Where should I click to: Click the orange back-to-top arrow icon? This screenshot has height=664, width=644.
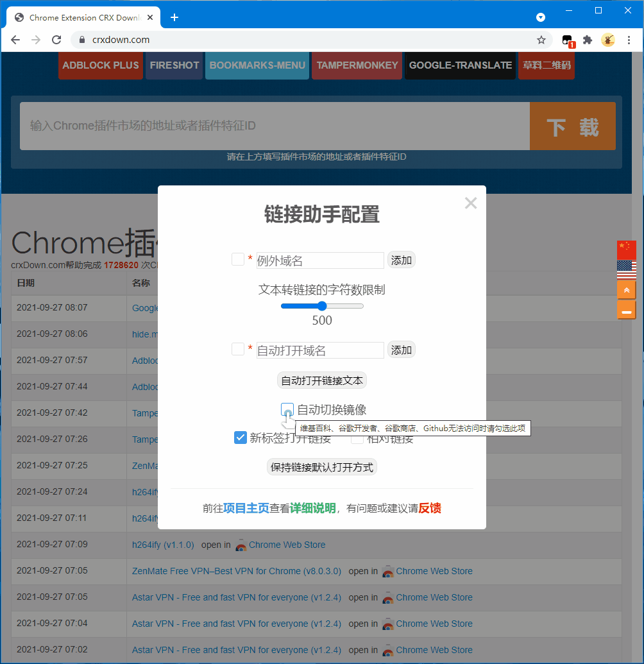coord(626,289)
